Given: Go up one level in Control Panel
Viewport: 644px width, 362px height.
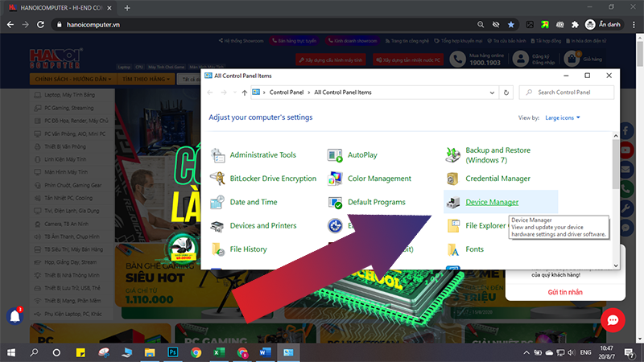Looking at the screenshot, I should [x=245, y=93].
